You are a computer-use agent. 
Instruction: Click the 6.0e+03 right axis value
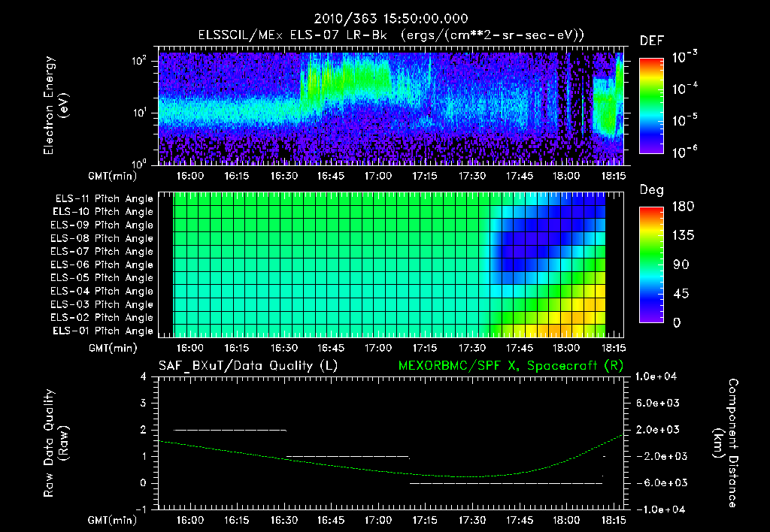click(658, 403)
